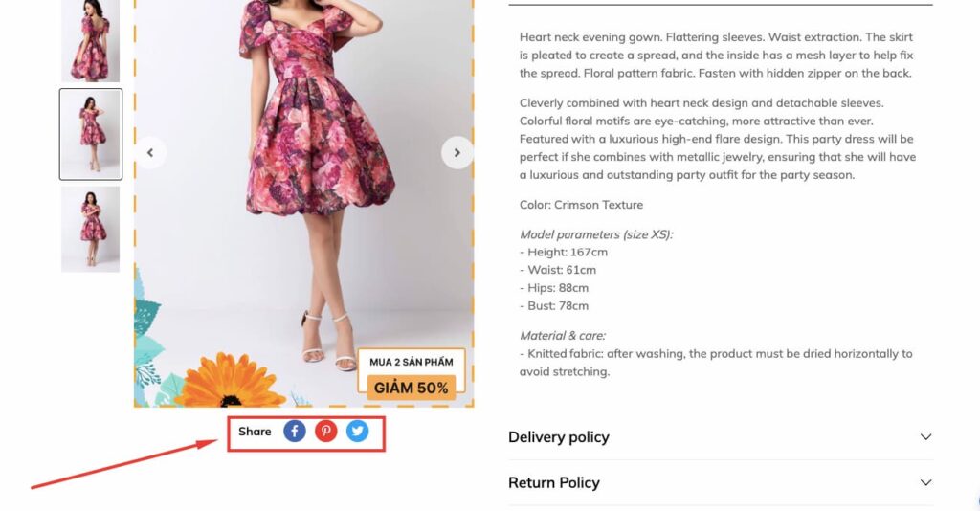Click the Share label text

(255, 432)
